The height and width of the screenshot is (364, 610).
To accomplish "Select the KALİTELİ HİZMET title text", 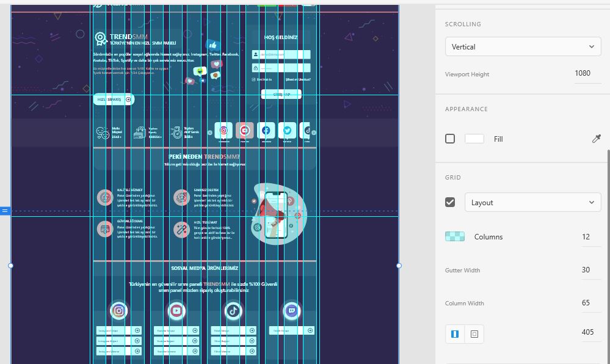I will point(129,190).
